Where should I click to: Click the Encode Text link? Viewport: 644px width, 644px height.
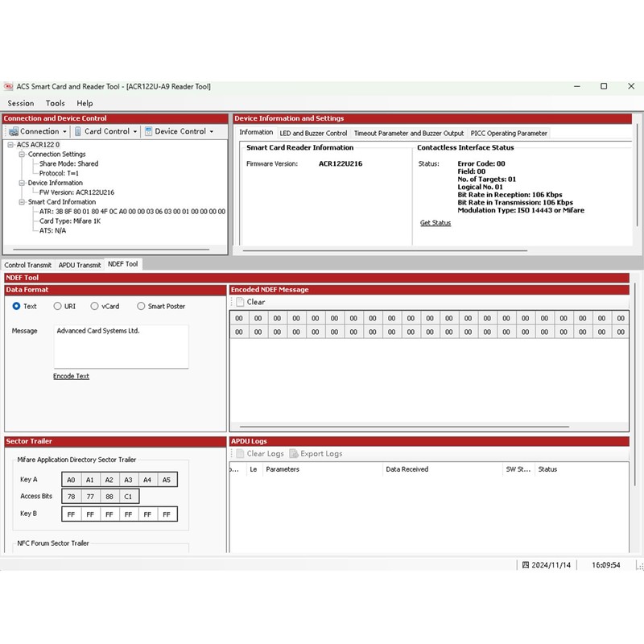(71, 376)
